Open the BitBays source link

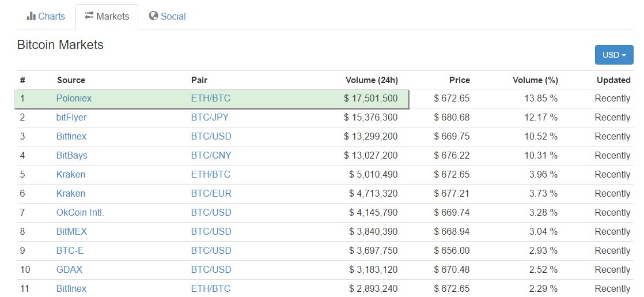point(72,156)
